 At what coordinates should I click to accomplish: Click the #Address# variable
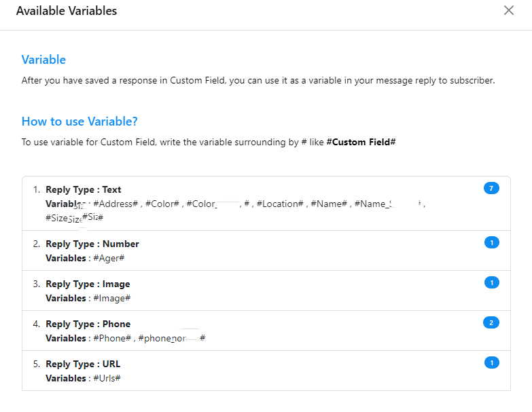(116, 204)
